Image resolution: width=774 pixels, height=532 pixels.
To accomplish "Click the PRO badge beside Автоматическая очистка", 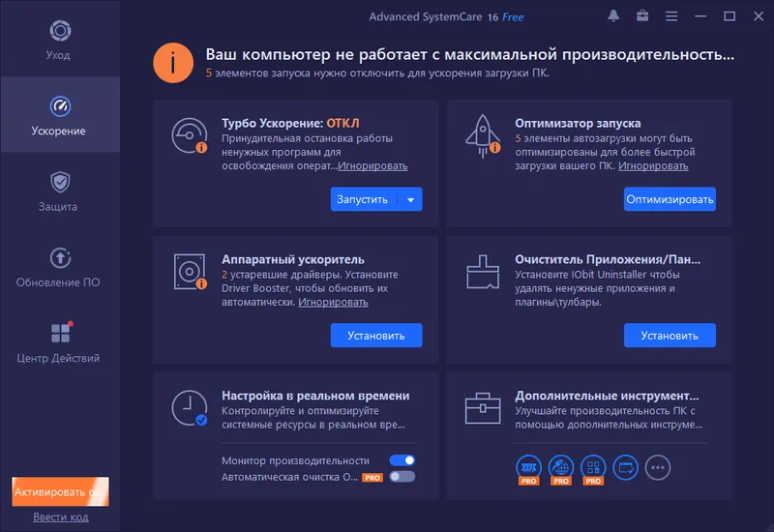I will coord(372,478).
